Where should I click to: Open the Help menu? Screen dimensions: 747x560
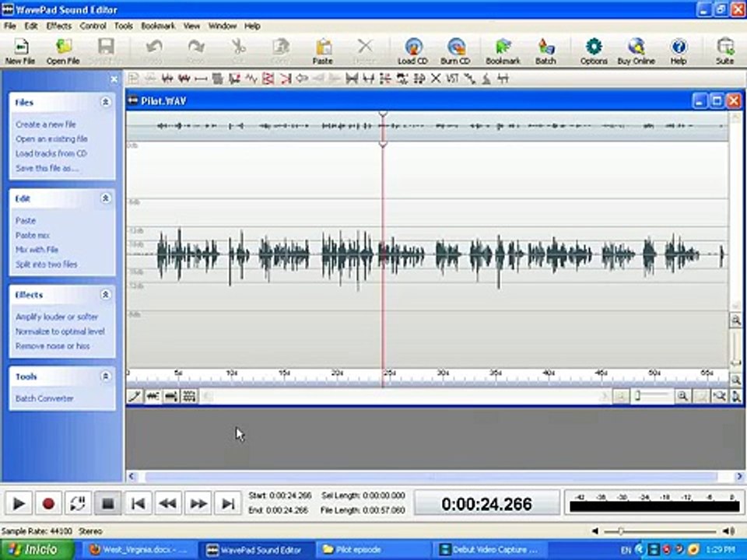(x=252, y=26)
